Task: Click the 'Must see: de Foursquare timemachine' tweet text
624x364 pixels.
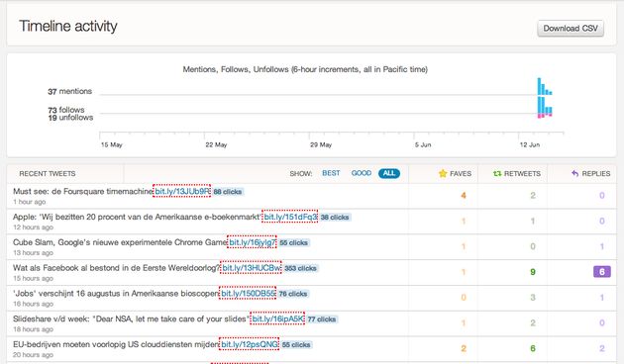Action: [x=83, y=191]
